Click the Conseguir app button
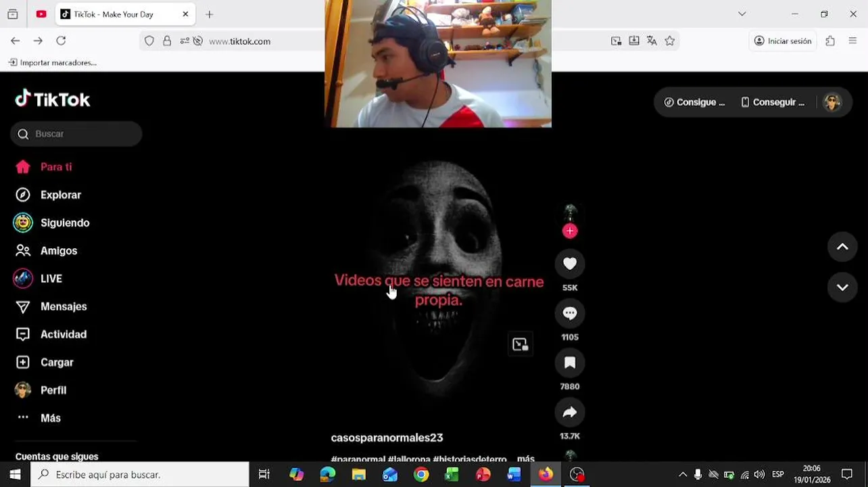This screenshot has width=868, height=487. [x=772, y=102]
